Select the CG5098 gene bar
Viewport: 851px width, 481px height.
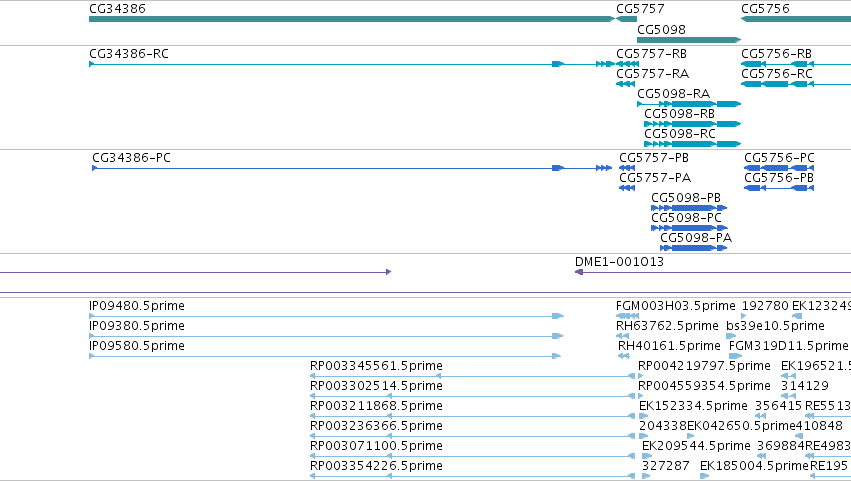689,40
